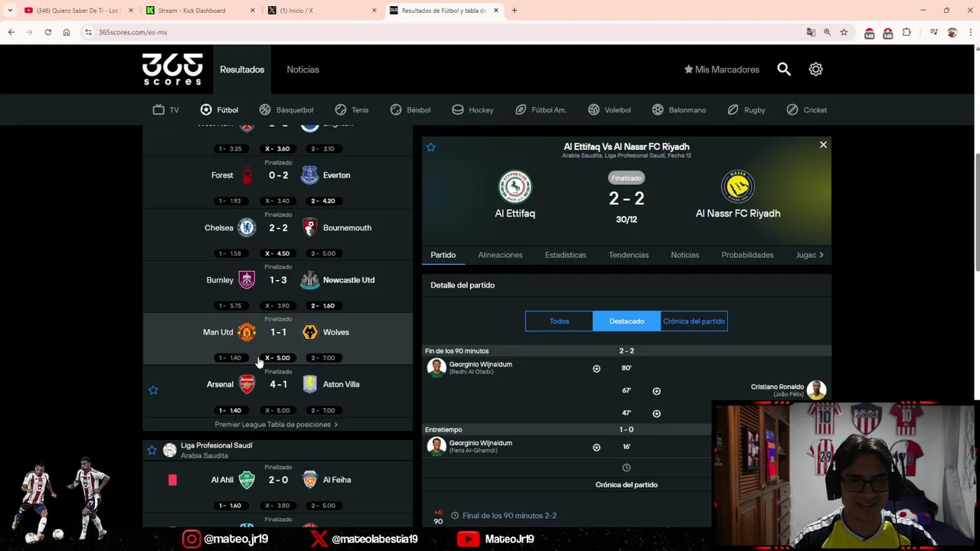Image resolution: width=980 pixels, height=551 pixels.
Task: Select the Balonmano sport filter
Action: (x=679, y=110)
